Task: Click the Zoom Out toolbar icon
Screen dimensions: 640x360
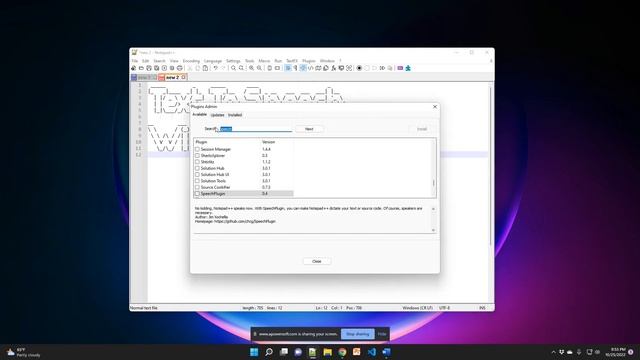Action: (259, 68)
